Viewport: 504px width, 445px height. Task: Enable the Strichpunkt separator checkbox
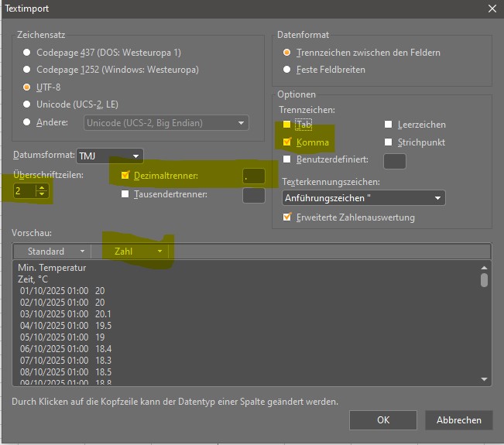pos(389,142)
